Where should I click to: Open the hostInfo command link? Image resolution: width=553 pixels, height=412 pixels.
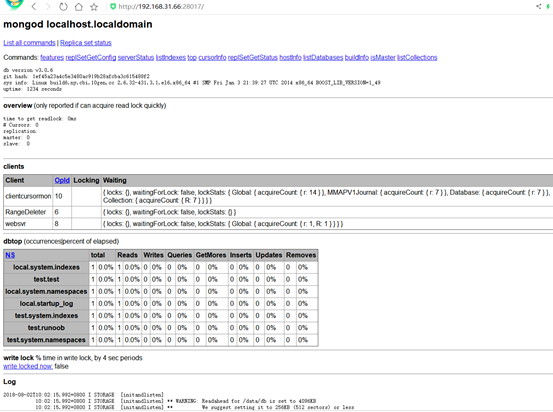tap(291, 57)
